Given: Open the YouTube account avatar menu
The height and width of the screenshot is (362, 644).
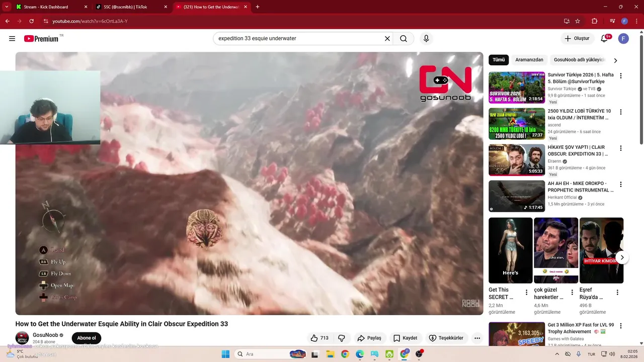Looking at the screenshot, I should (x=623, y=39).
